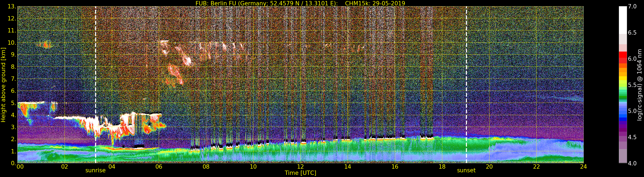Click the 06 tick on time axis

point(159,167)
